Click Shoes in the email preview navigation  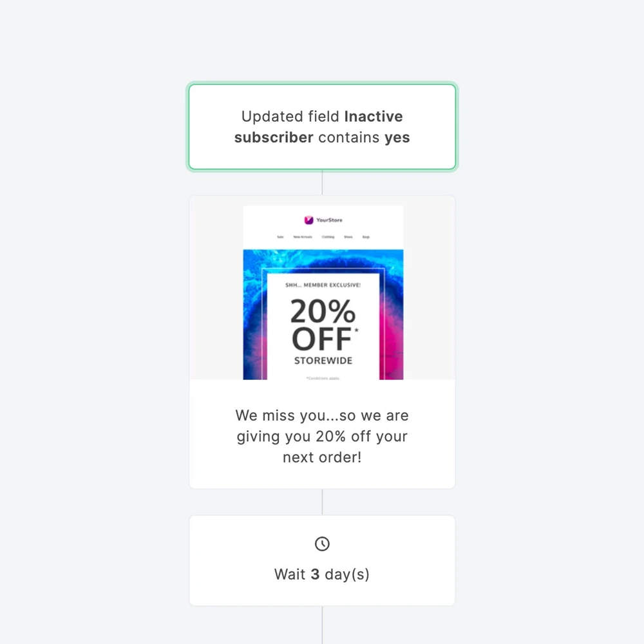coord(348,237)
